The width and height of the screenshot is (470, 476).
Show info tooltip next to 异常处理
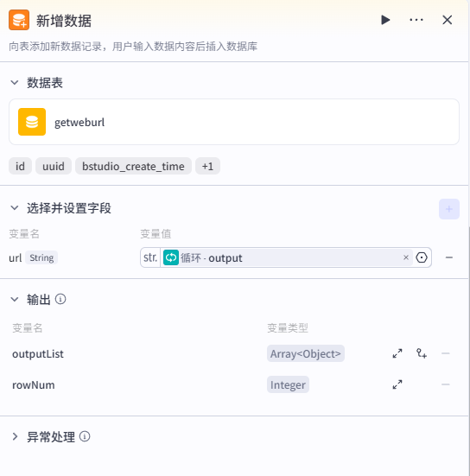click(x=85, y=436)
